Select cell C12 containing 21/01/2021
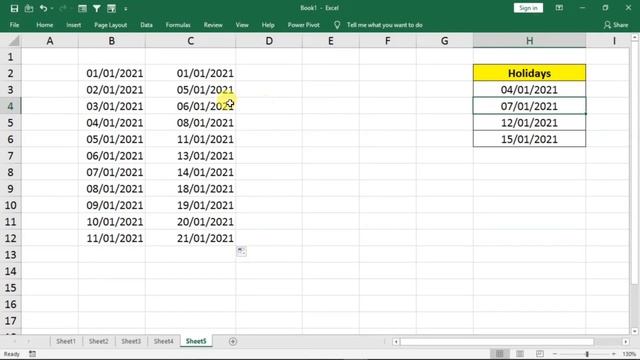This screenshot has width=640, height=360. (x=191, y=238)
